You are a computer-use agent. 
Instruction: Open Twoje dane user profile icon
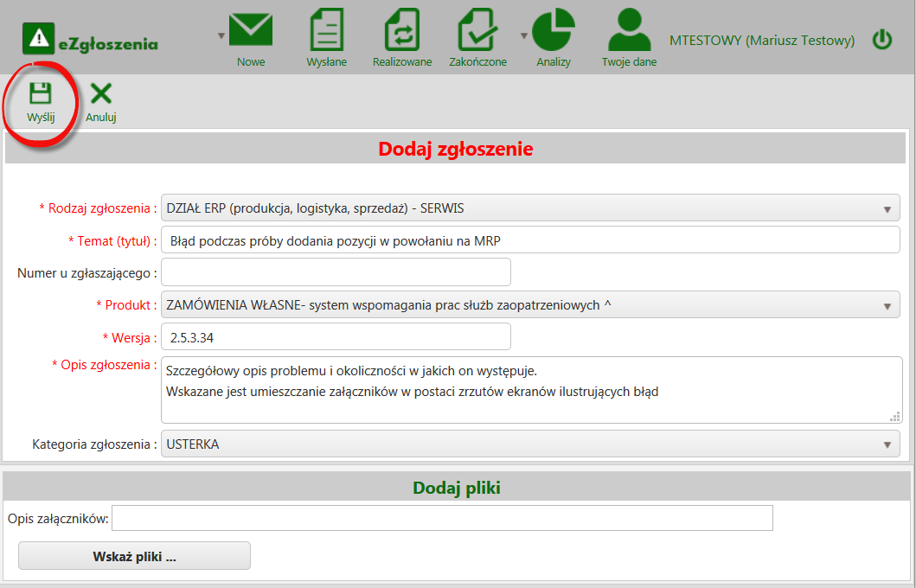[629, 29]
